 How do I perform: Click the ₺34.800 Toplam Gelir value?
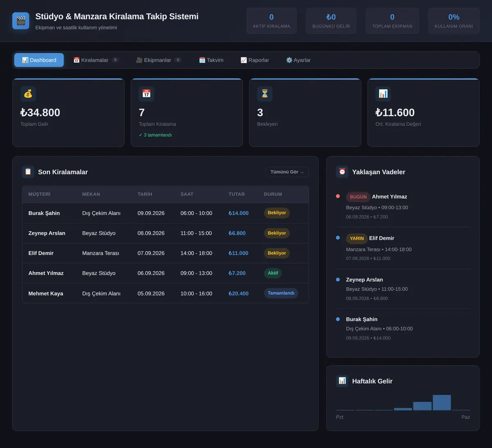40,112
